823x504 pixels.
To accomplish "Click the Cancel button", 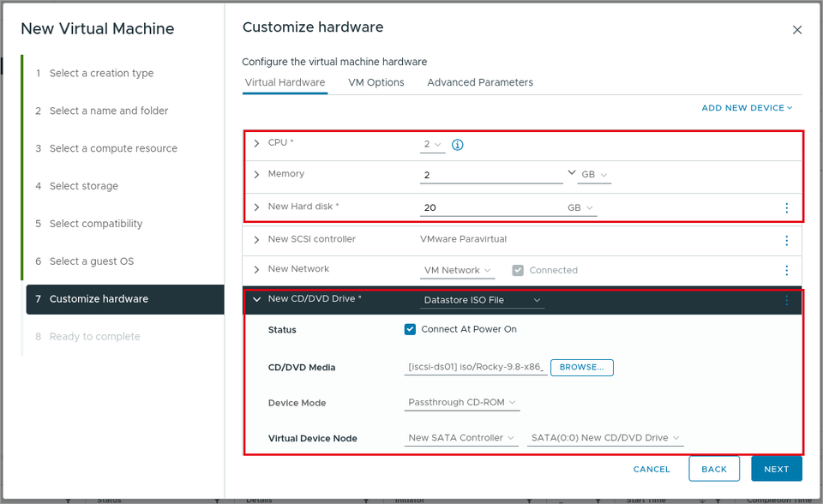I will point(652,470).
